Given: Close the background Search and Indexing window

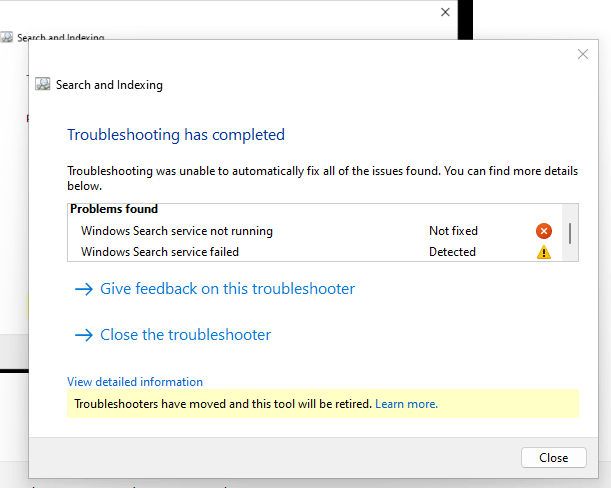Looking at the screenshot, I should pyautogui.click(x=445, y=12).
